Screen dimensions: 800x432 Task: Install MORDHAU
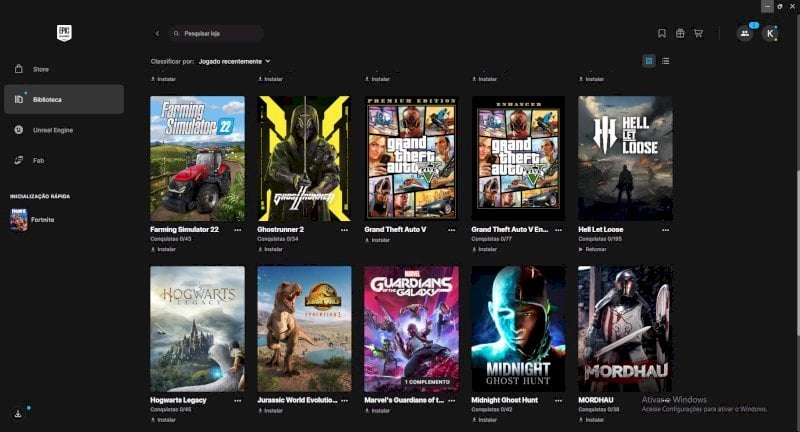pos(591,420)
